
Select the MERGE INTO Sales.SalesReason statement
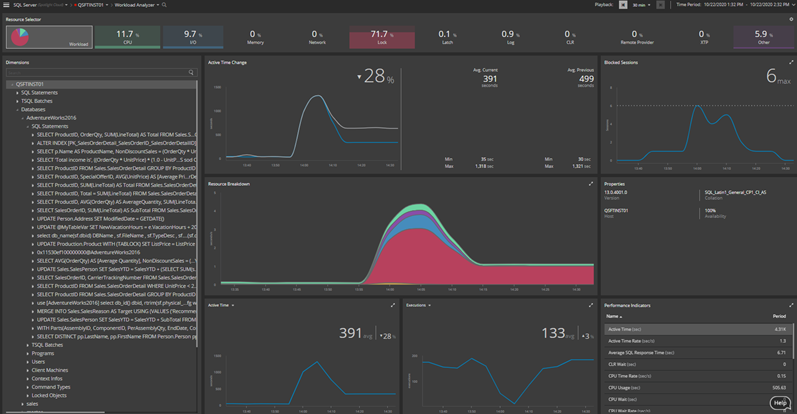tap(116, 311)
